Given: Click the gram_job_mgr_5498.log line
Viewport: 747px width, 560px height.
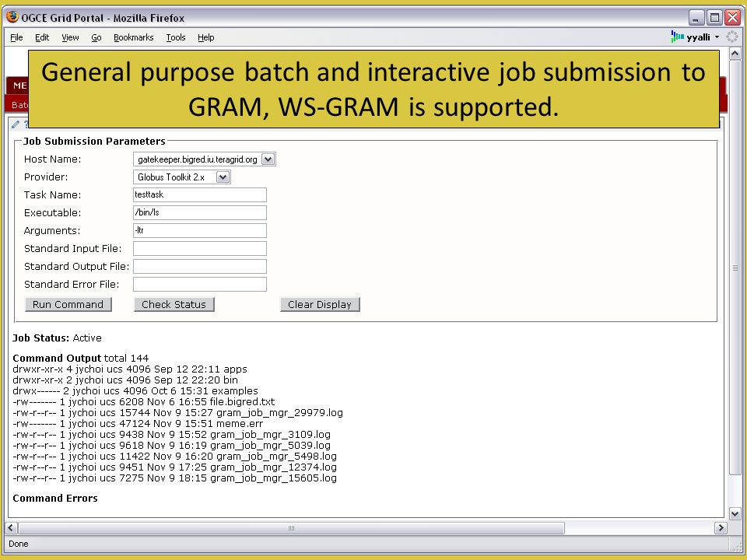Looking at the screenshot, I should (175, 457).
